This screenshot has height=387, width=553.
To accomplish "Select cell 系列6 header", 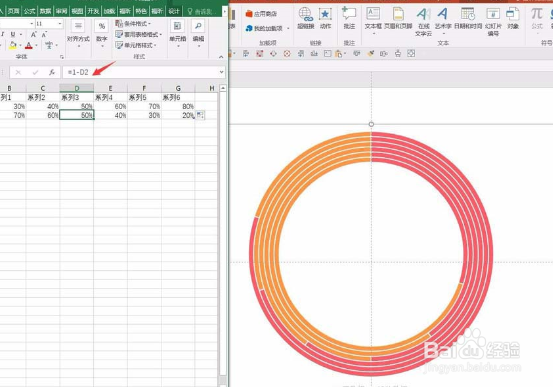I will pyautogui.click(x=178, y=97).
